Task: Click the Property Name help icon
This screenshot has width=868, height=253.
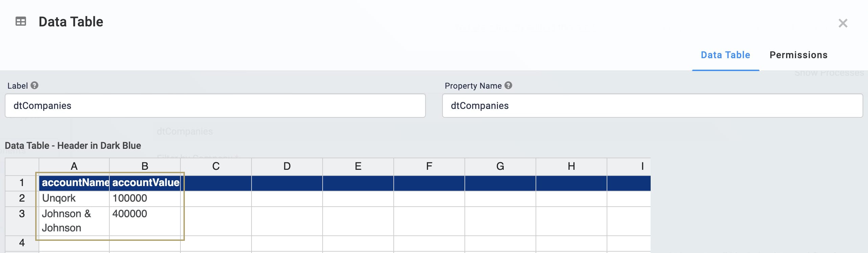Action: click(508, 85)
